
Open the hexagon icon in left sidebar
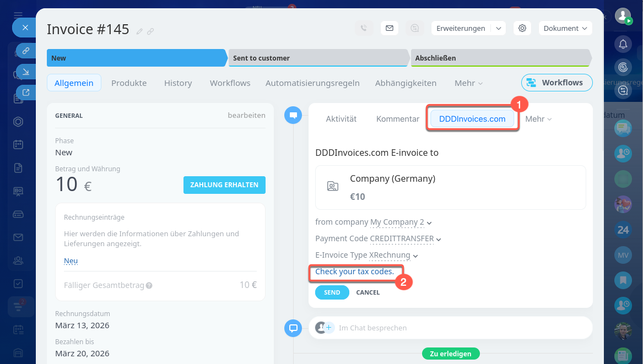18,121
